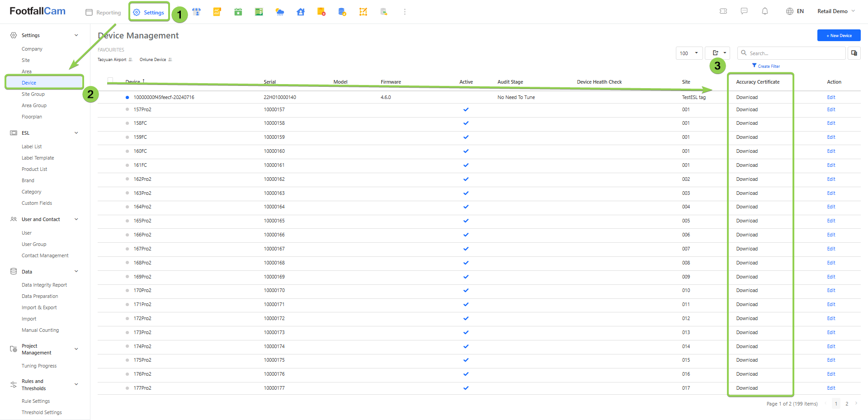Viewport: 868px width, 420px height.
Task: Click the New Device button
Action: coord(839,35)
